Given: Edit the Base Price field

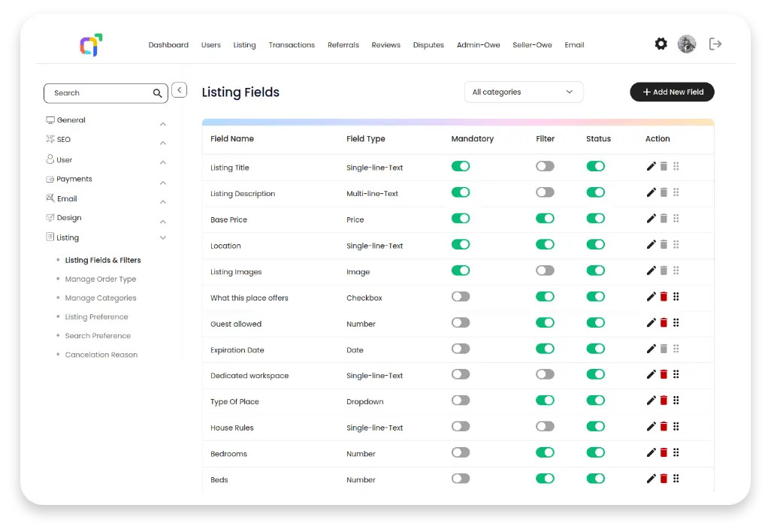Looking at the screenshot, I should coord(651,219).
